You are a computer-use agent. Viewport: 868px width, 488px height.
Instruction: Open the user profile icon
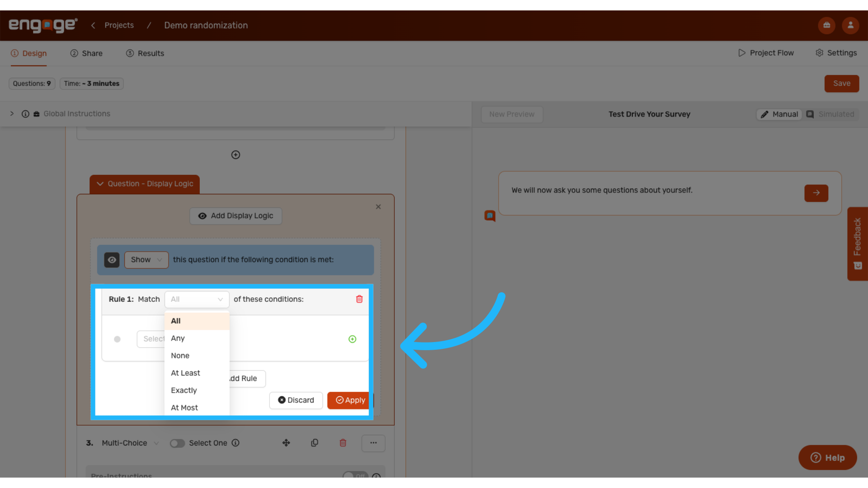[850, 25]
